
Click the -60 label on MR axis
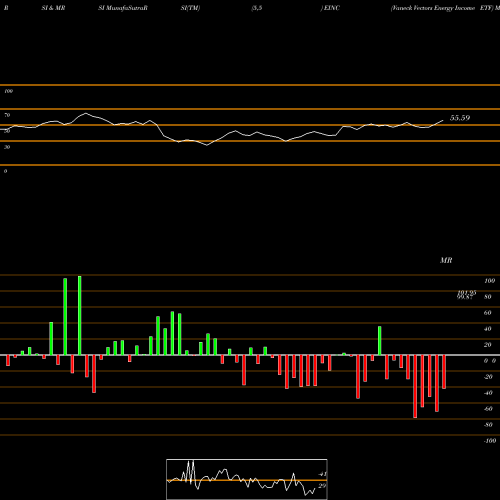487,409
